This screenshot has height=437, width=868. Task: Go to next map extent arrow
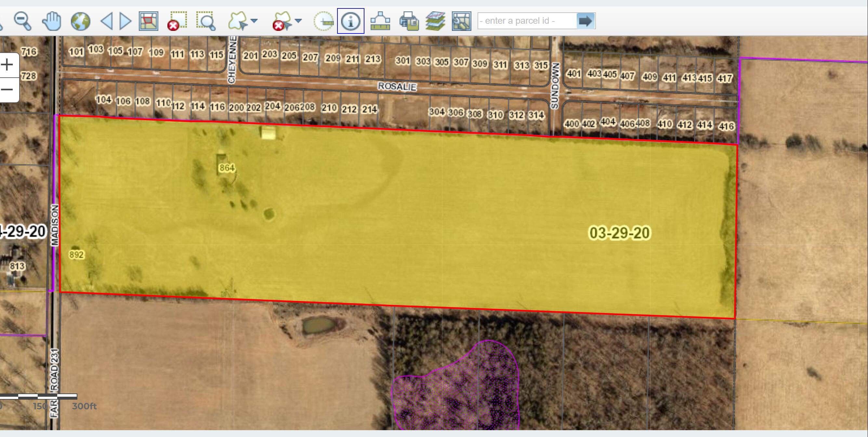125,21
